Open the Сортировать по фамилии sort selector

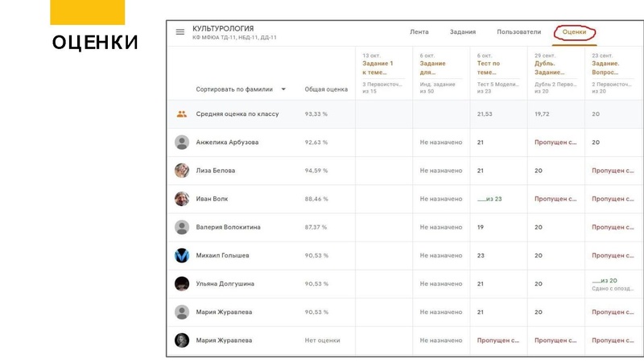(240, 89)
